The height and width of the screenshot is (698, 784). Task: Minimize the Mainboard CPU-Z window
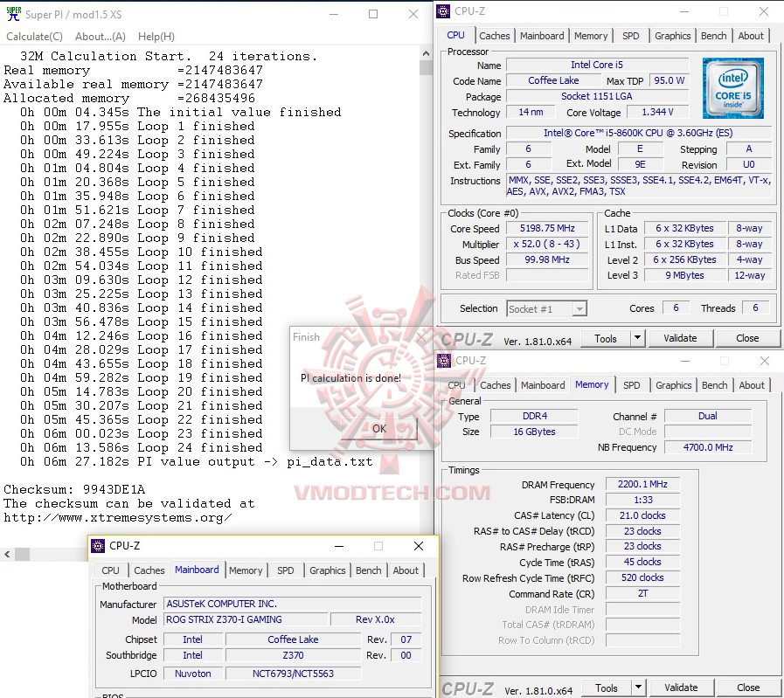pos(339,546)
